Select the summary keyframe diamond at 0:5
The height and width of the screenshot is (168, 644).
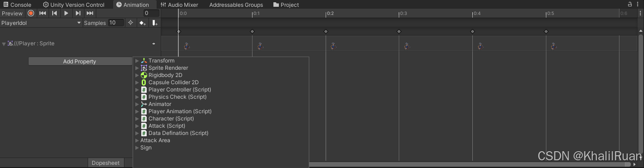(x=546, y=31)
